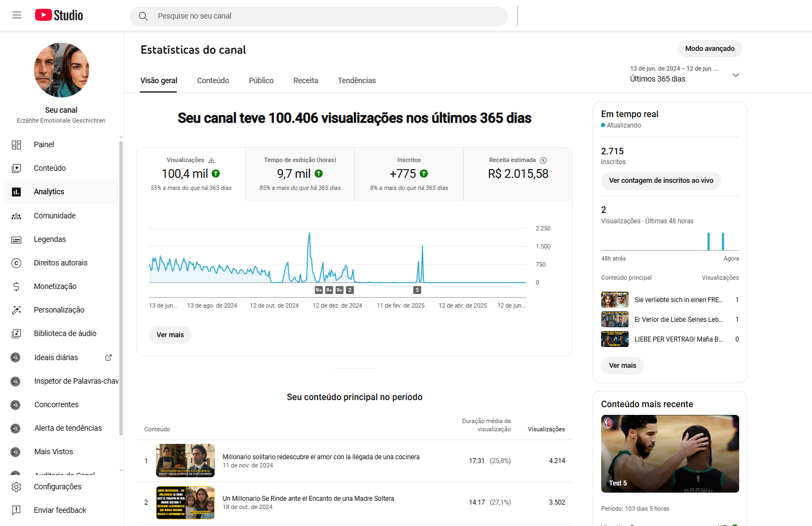This screenshot has height=526, width=812.
Task: Click the sidebar vertical scrollbar
Action: point(120,287)
